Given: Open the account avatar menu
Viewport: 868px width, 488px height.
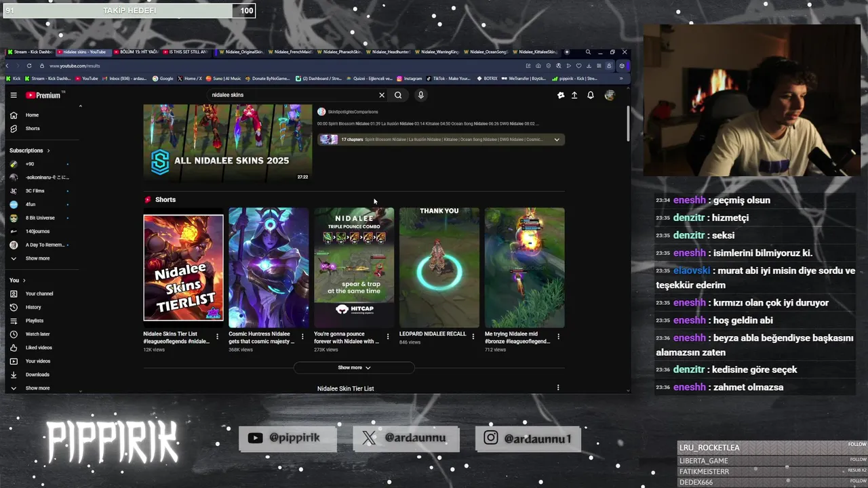Looking at the screenshot, I should click(x=610, y=96).
